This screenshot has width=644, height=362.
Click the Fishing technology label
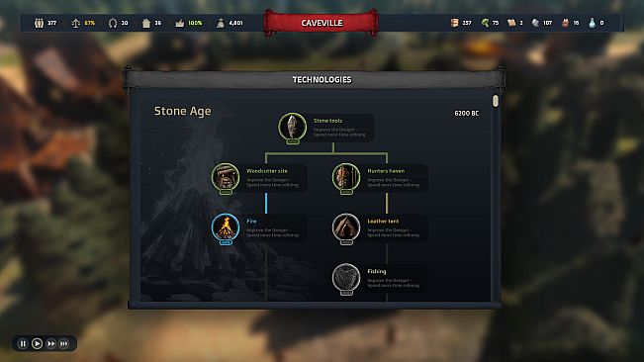tap(377, 271)
